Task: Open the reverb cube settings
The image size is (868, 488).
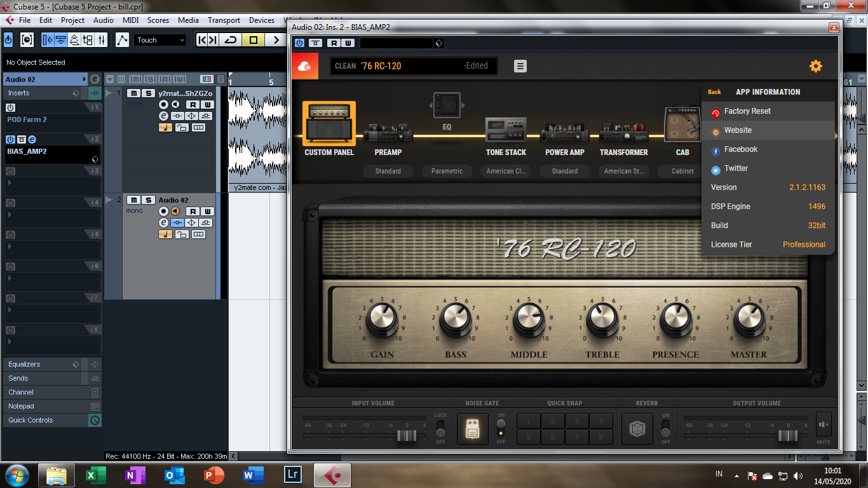Action: click(x=637, y=429)
